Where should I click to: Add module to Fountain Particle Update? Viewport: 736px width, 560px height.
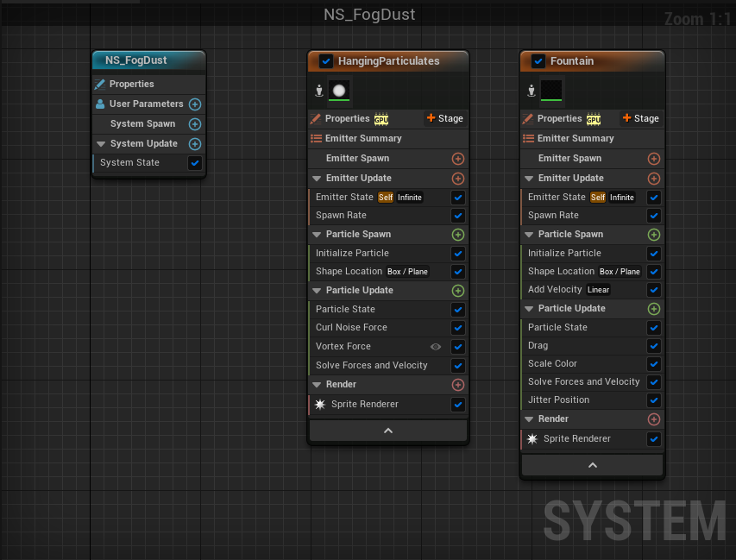653,309
